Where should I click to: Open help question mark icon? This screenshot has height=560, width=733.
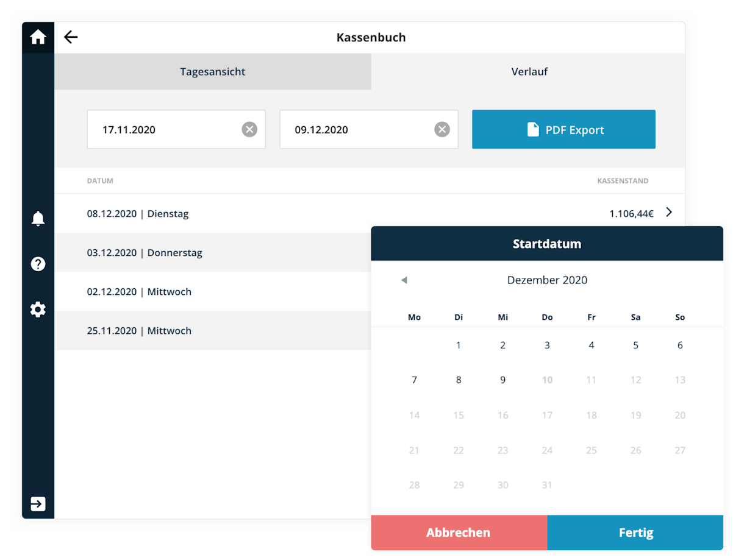click(x=38, y=264)
